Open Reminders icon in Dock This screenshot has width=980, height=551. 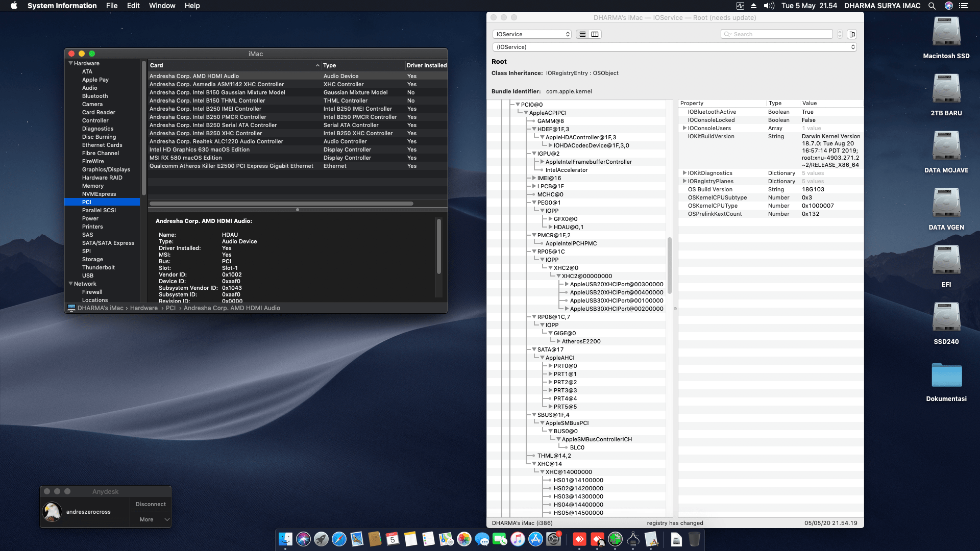click(428, 539)
